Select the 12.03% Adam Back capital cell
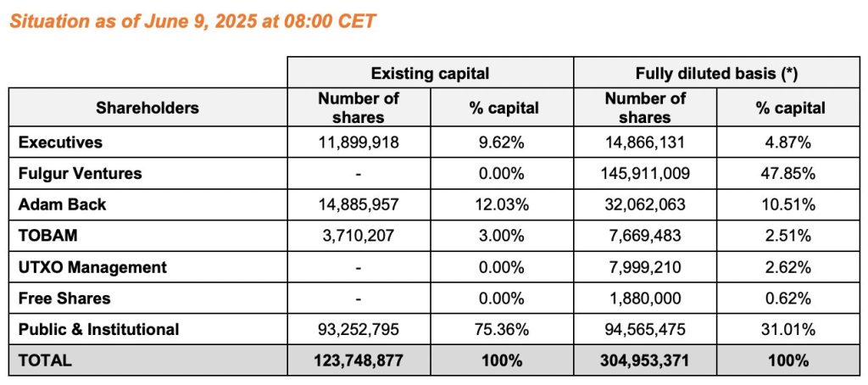 pos(502,204)
